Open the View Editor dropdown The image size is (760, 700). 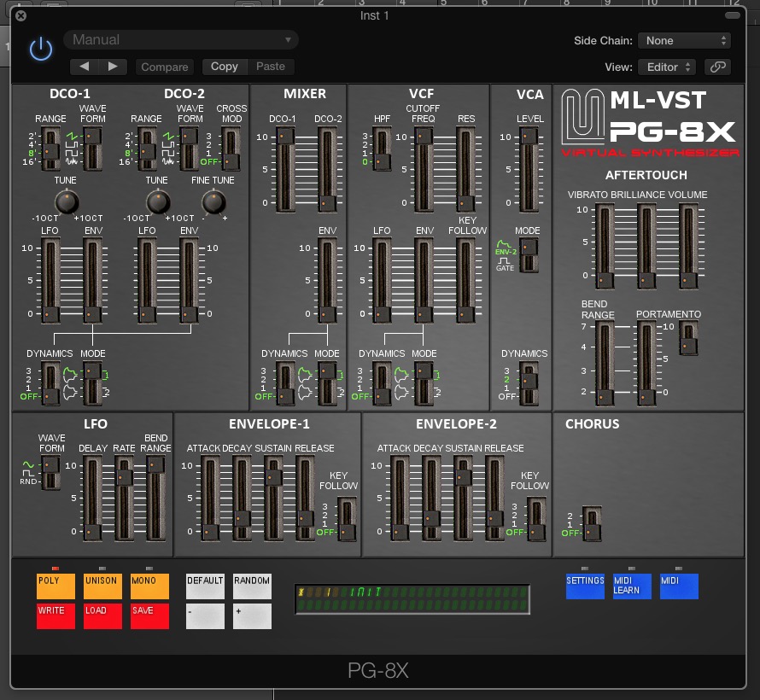pos(667,67)
